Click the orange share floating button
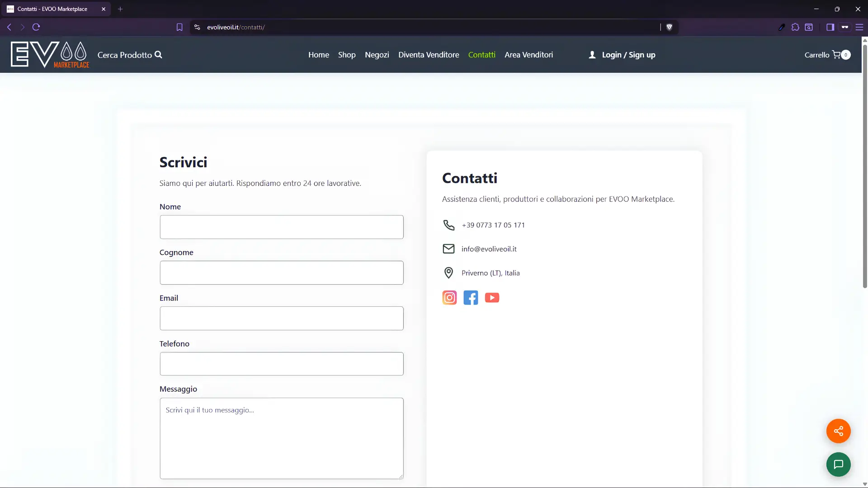The height and width of the screenshot is (488, 868). pos(838,431)
